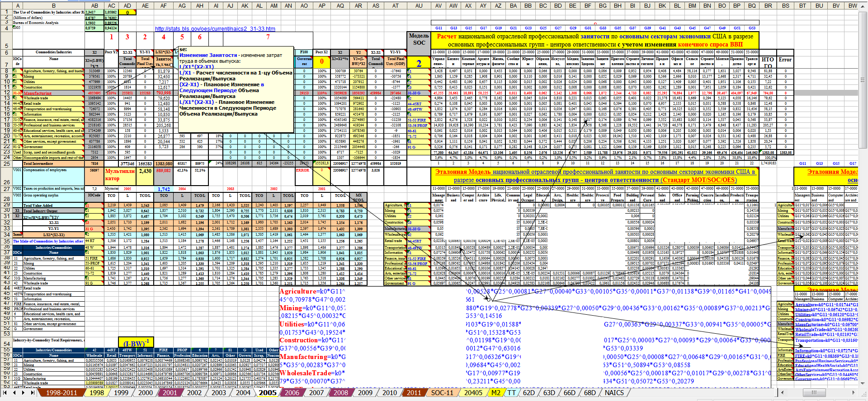Open the TT sheet tab

(x=511, y=393)
